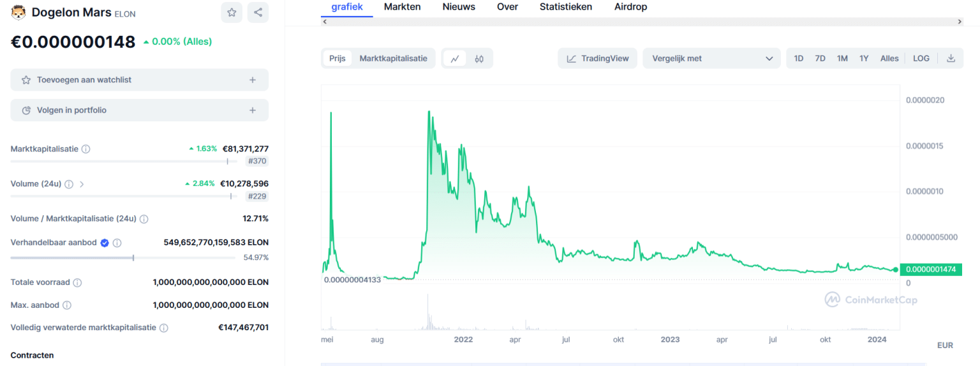Viewport: 980px width, 366px height.
Task: Switch to the Nieuws tab
Action: coord(459,7)
